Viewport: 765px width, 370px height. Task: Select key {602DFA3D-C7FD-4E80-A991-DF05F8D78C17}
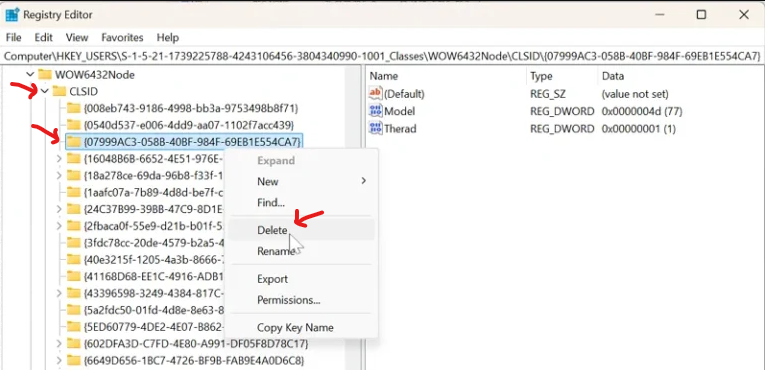[196, 344]
